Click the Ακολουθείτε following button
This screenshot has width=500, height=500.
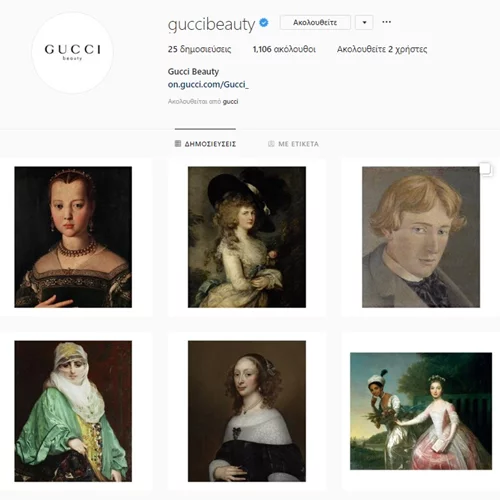[x=315, y=22]
